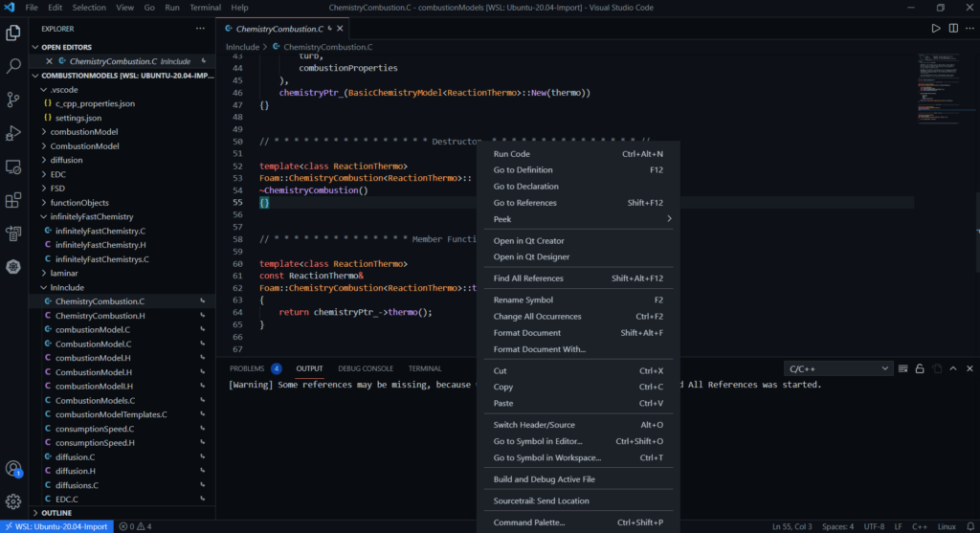The image size is (980, 533).
Task: Open the Search view in activity bar
Action: click(13, 66)
